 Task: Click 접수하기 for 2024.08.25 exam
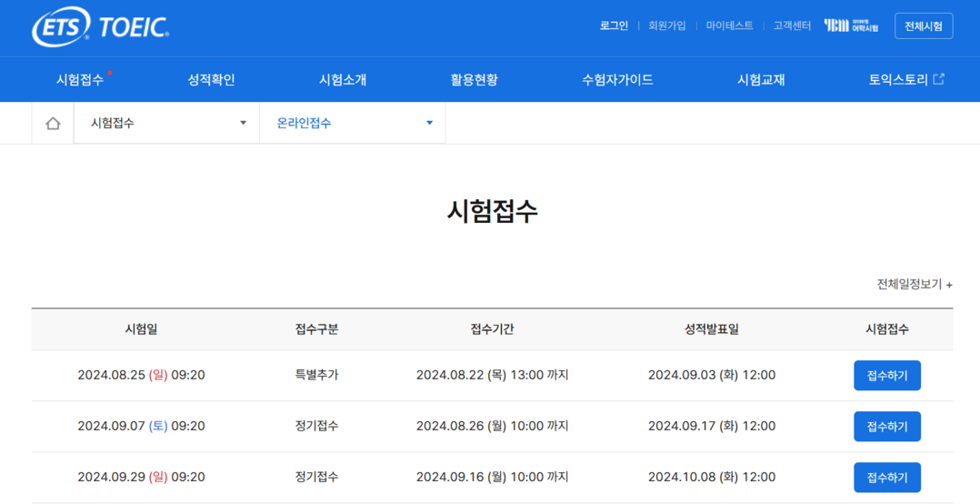coord(886,376)
